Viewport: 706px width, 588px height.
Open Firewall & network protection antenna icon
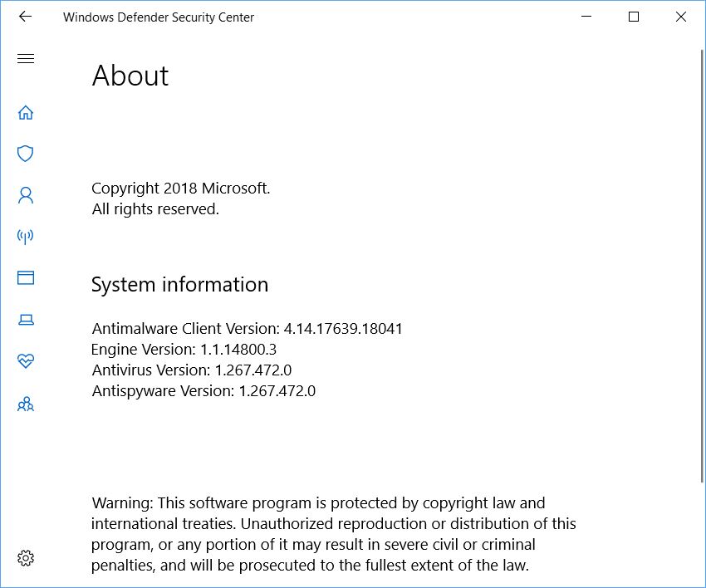click(x=26, y=237)
